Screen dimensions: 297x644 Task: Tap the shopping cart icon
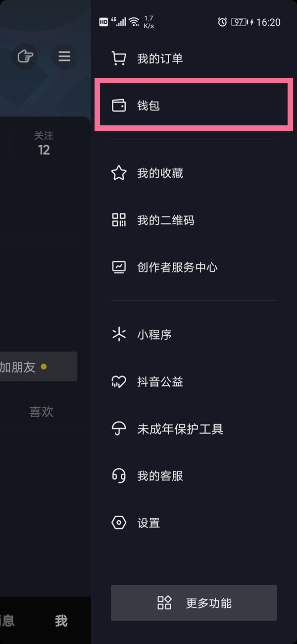119,58
